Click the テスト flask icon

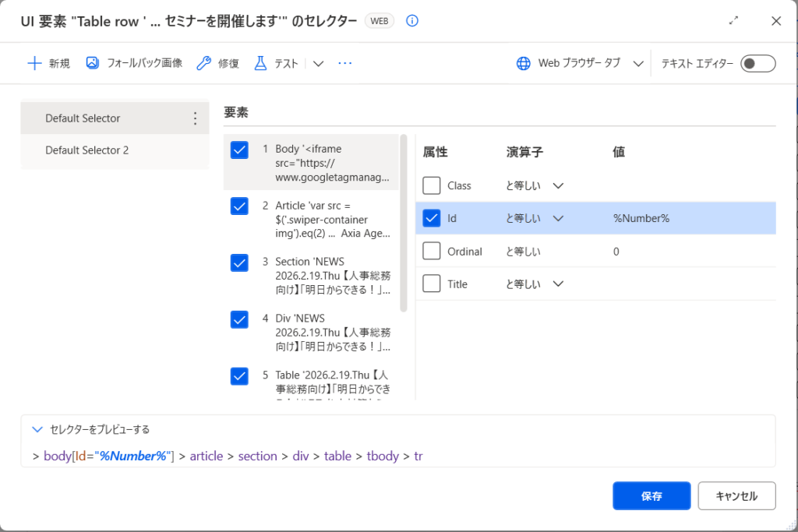[x=261, y=63]
